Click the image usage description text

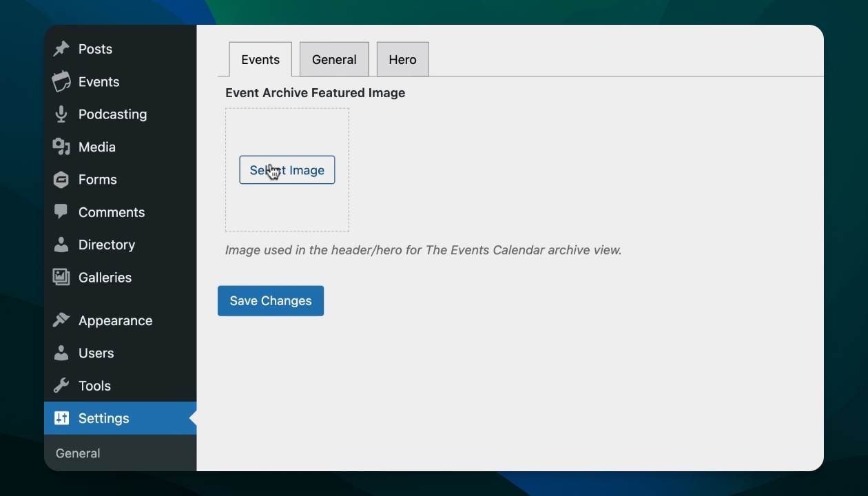tap(424, 250)
